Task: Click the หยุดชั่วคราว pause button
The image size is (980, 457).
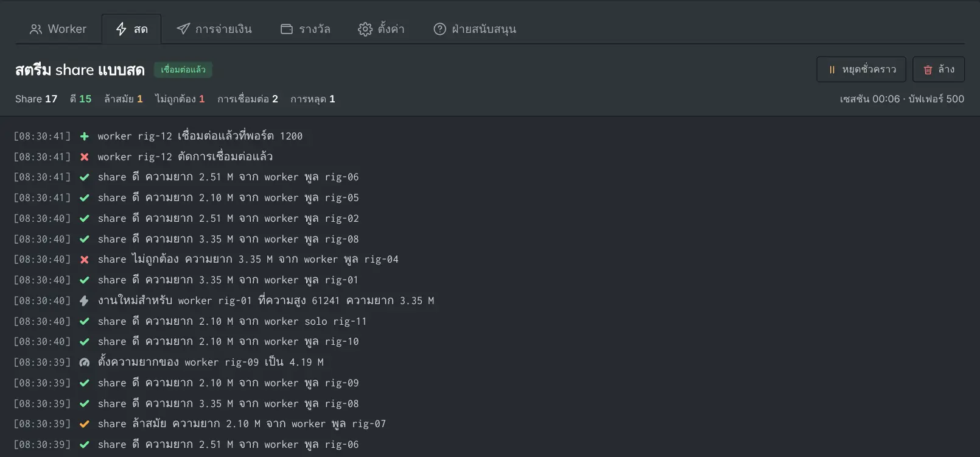Action: 861,69
